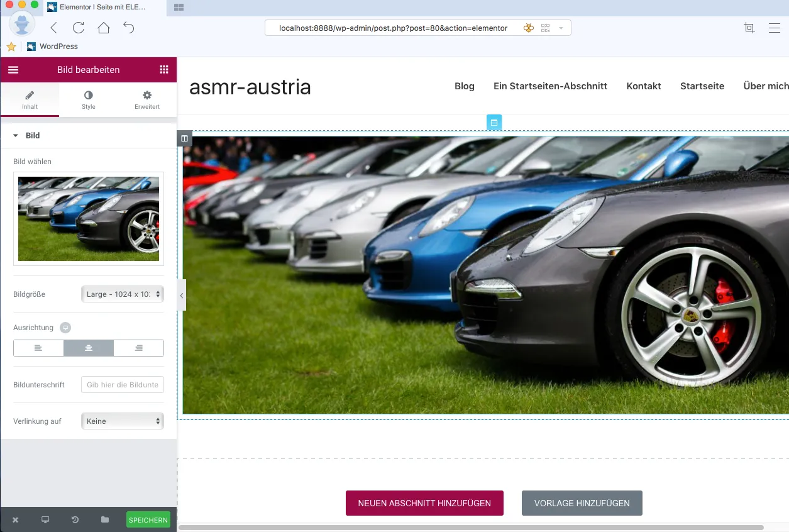Align image to the center
Image resolution: width=789 pixels, height=532 pixels.
(x=89, y=348)
